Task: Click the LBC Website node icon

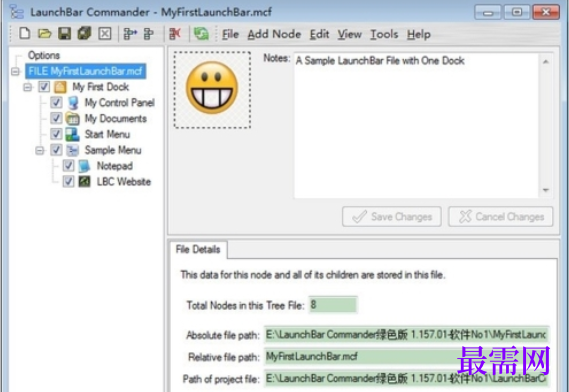Action: coord(85,181)
